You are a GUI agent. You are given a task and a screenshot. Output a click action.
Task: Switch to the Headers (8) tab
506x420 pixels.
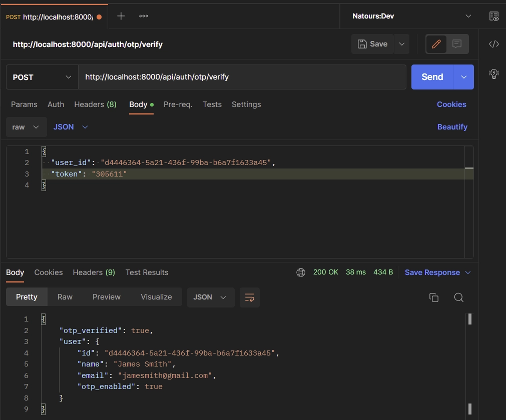coord(95,104)
